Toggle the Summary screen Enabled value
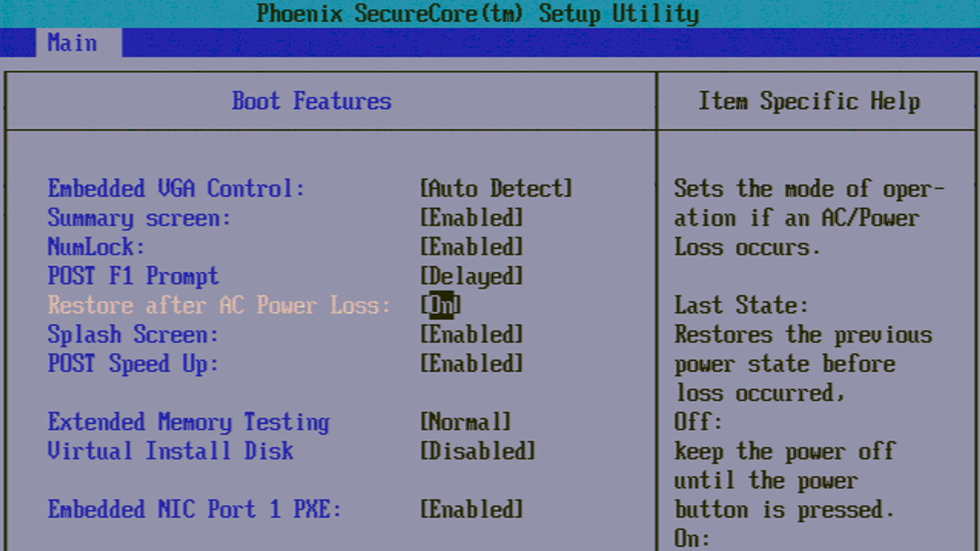The image size is (980, 551). point(471,218)
